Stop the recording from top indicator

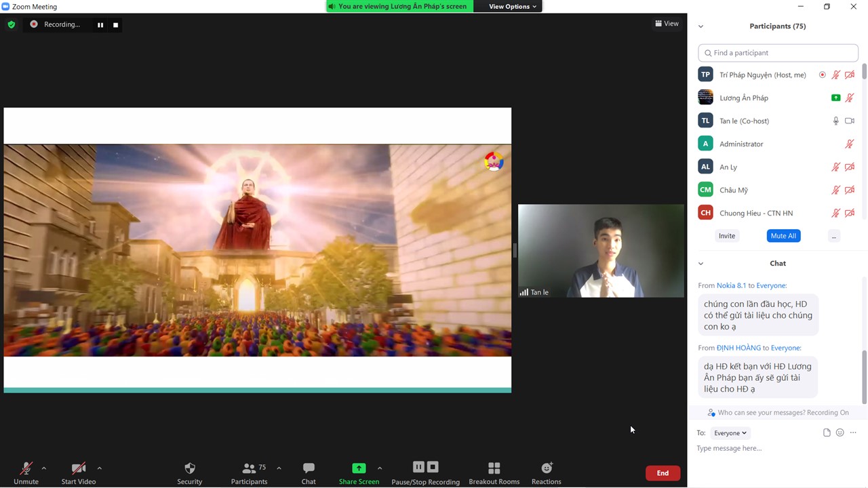tap(115, 25)
